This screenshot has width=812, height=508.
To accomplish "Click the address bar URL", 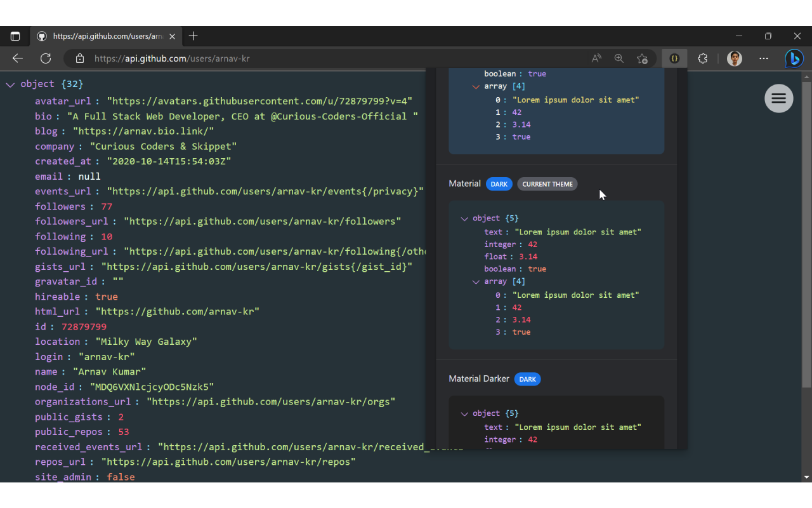I will [172, 58].
